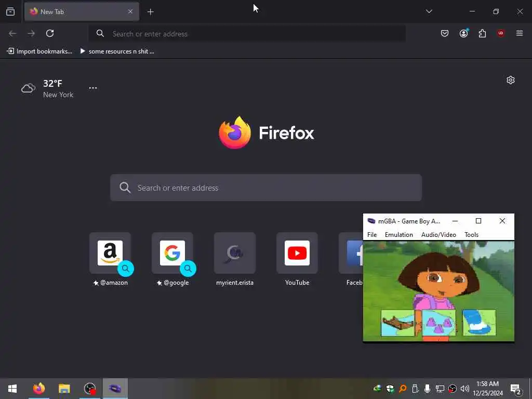The image size is (532, 399).
Task: Close the New Tab tab
Action: (x=130, y=11)
